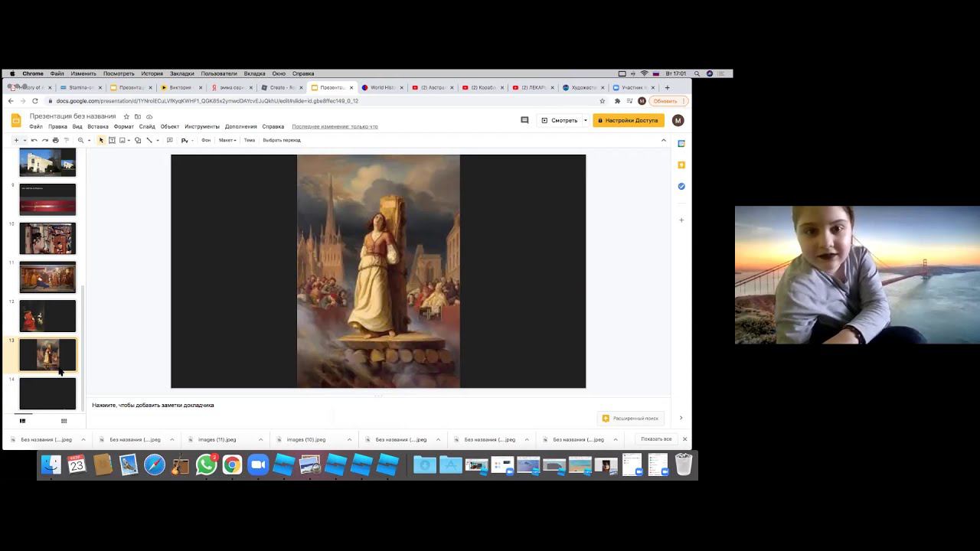This screenshot has width=980, height=551.
Task: Insert a text box using toolbar
Action: click(x=112, y=140)
